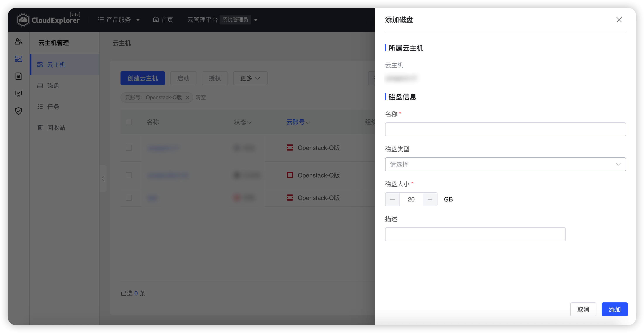
Task: Click the 创建云主机 button
Action: pos(143,78)
